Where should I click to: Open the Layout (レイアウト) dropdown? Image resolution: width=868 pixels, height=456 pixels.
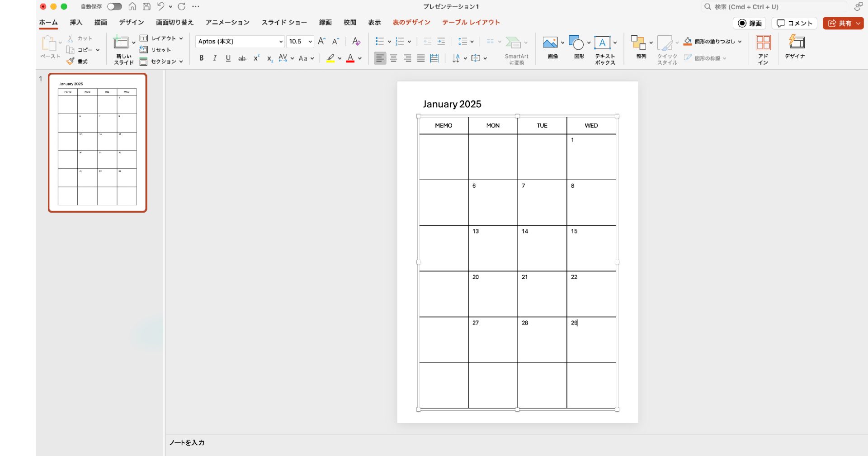162,38
